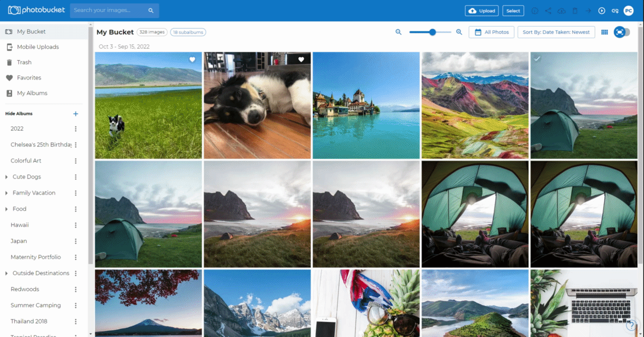Screen dimensions: 644x337
Task: Open the Sort By dropdown
Action: pos(556,32)
